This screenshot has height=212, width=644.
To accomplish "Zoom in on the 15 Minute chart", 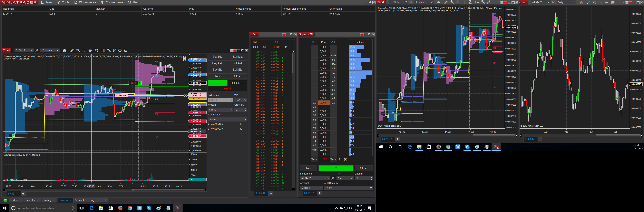I will click(x=78, y=50).
